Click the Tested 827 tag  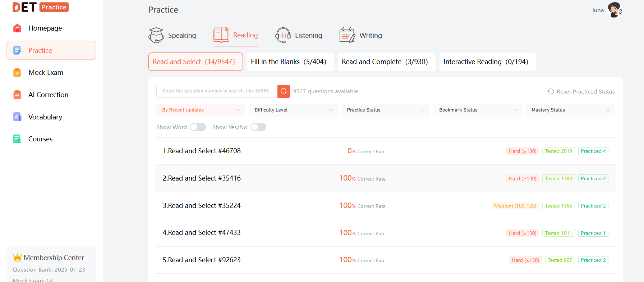(560, 260)
